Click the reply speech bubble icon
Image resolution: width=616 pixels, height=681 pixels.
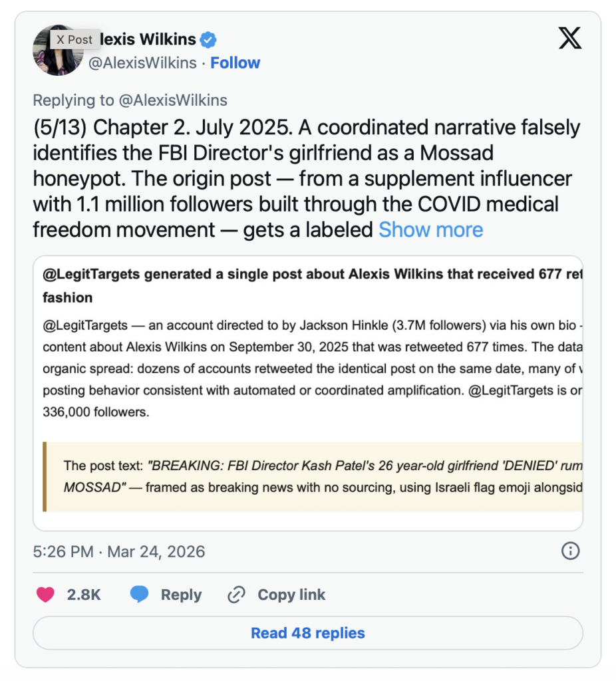(x=139, y=595)
